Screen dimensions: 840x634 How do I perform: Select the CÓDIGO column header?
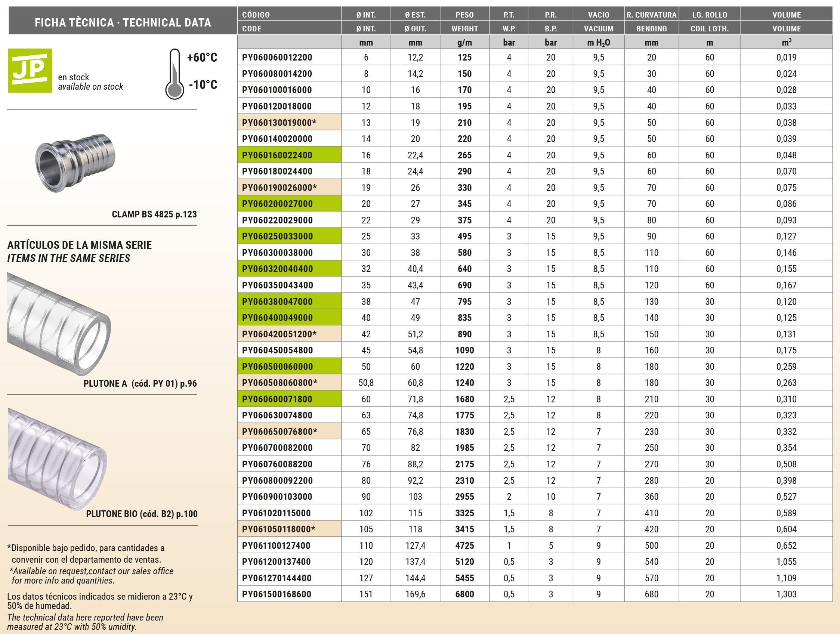tap(256, 15)
